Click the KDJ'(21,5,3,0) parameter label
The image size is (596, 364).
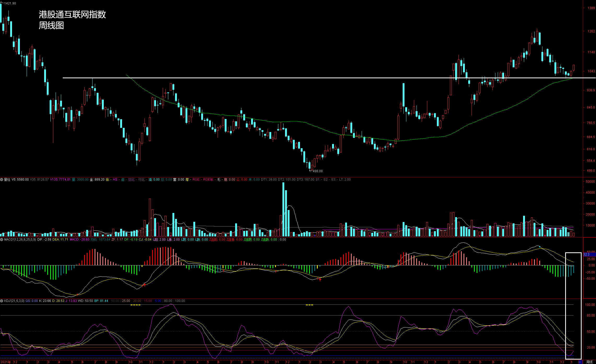point(14,301)
